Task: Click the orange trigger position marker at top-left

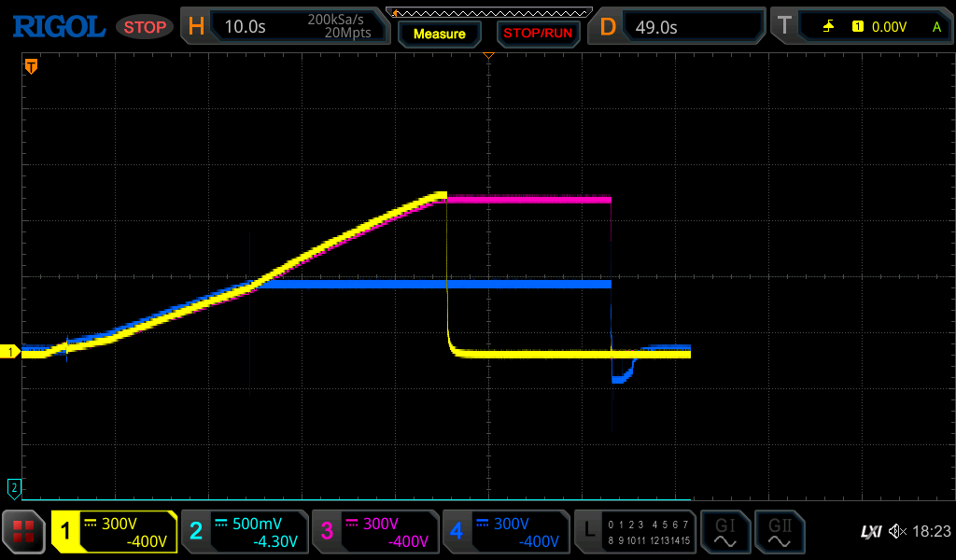Action: 31,66
